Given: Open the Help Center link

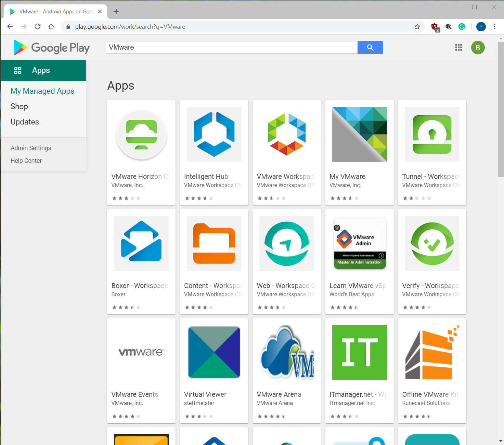Looking at the screenshot, I should click(x=26, y=161).
